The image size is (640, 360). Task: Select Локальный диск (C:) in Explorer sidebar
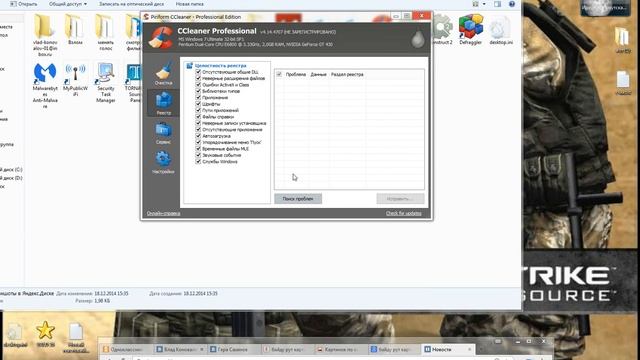pyautogui.click(x=11, y=169)
